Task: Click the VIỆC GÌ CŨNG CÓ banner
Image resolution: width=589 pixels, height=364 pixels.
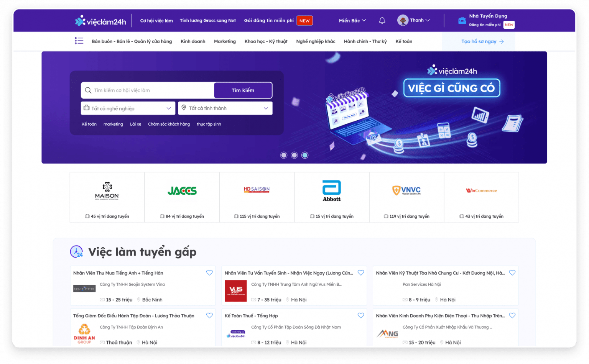Action: 452,88
